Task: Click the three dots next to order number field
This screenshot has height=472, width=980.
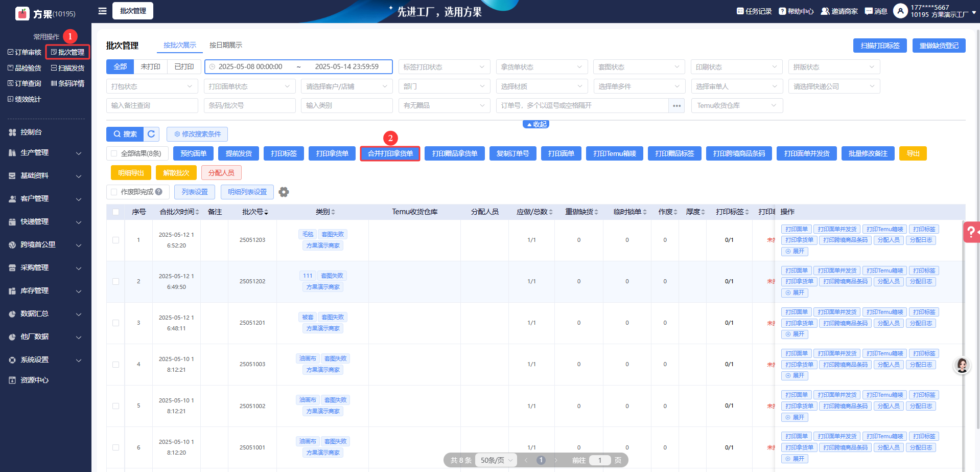Action: click(x=676, y=106)
